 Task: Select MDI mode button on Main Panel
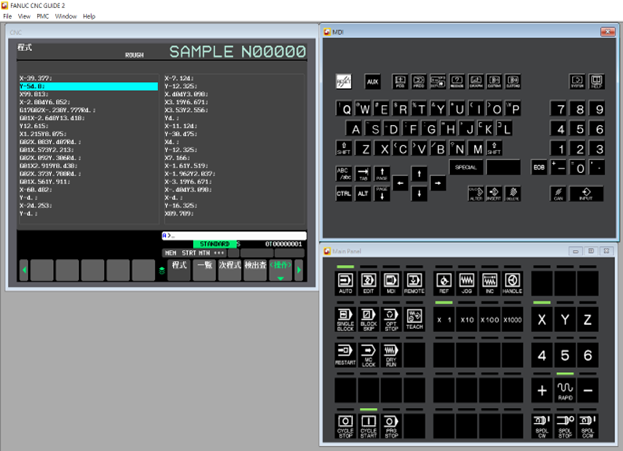click(391, 283)
